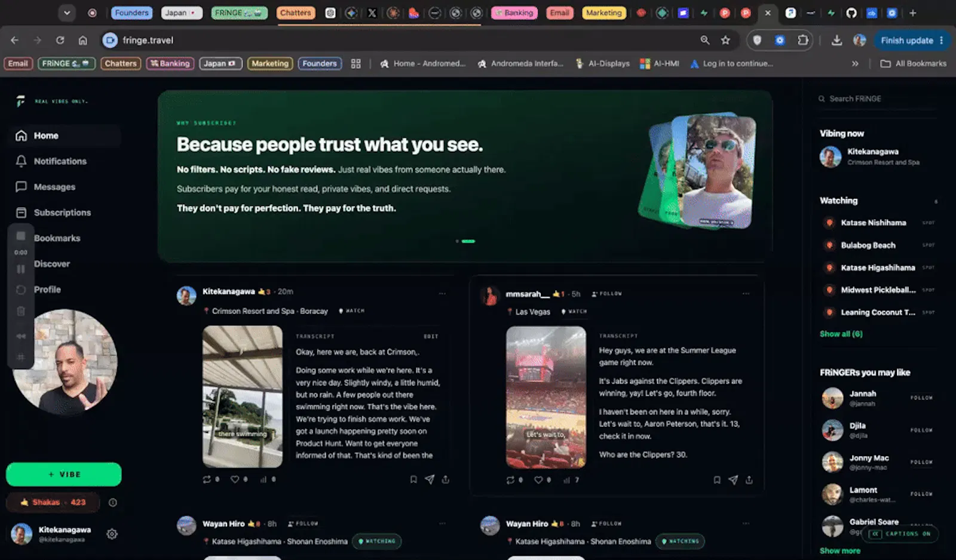
Task: Click Finish update button in Chrome
Action: pos(912,40)
